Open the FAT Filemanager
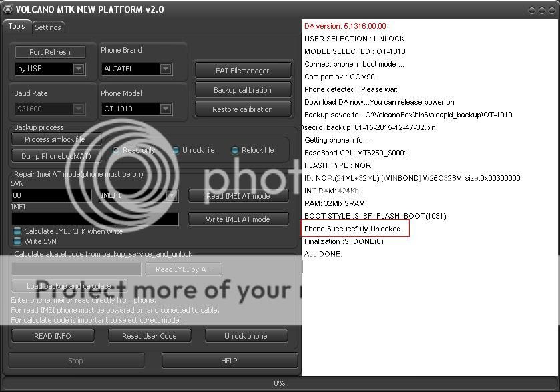This screenshot has width=560, height=392. tap(242, 71)
